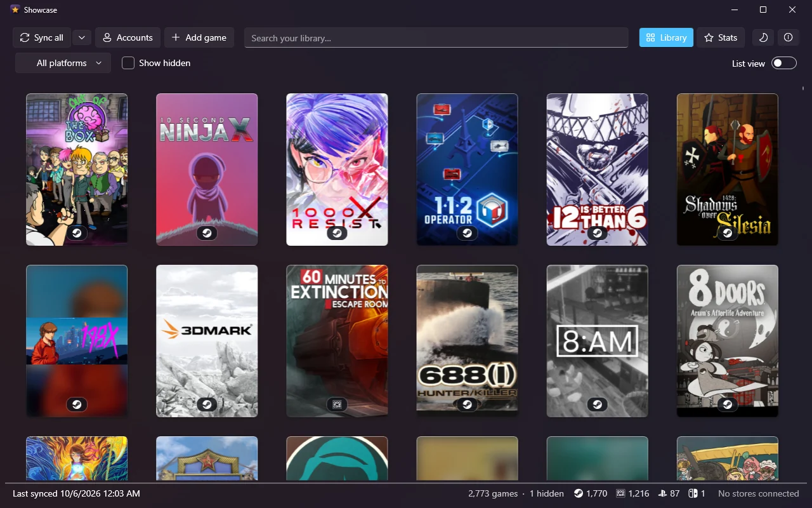Click Steam badge on 8:AM cover
Screen dimensions: 812x508
pos(597,404)
